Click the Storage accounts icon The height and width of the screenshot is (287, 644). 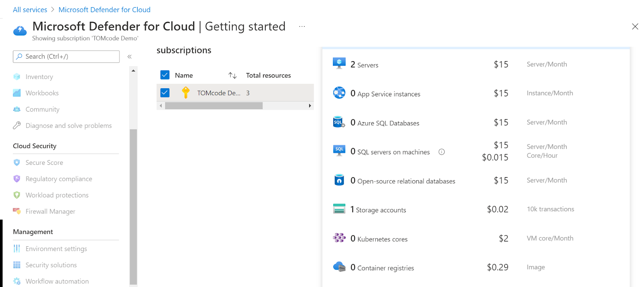tap(339, 209)
